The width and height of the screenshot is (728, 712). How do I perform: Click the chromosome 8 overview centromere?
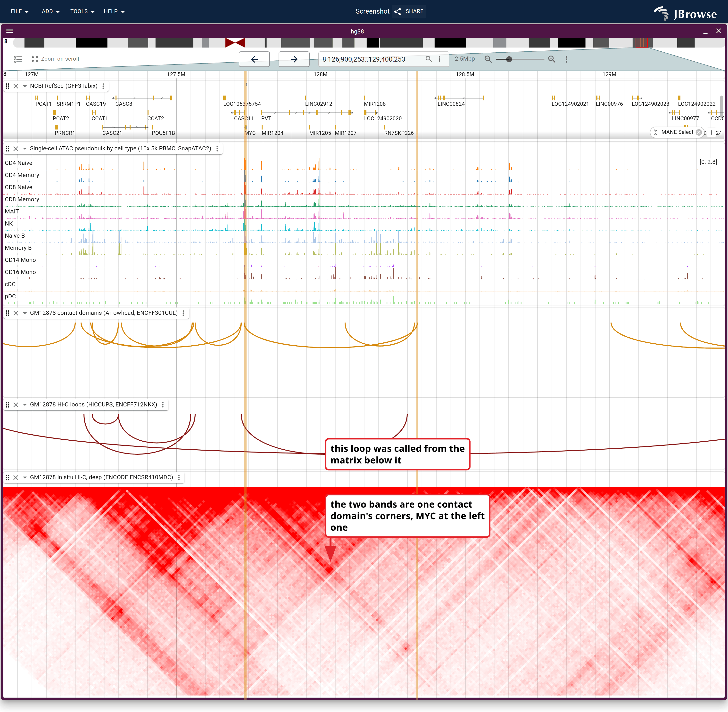(x=235, y=43)
